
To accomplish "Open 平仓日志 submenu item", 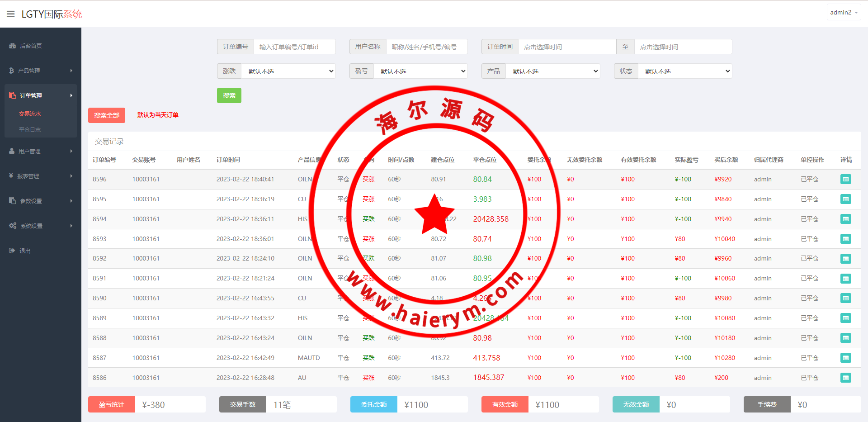I will pos(30,130).
